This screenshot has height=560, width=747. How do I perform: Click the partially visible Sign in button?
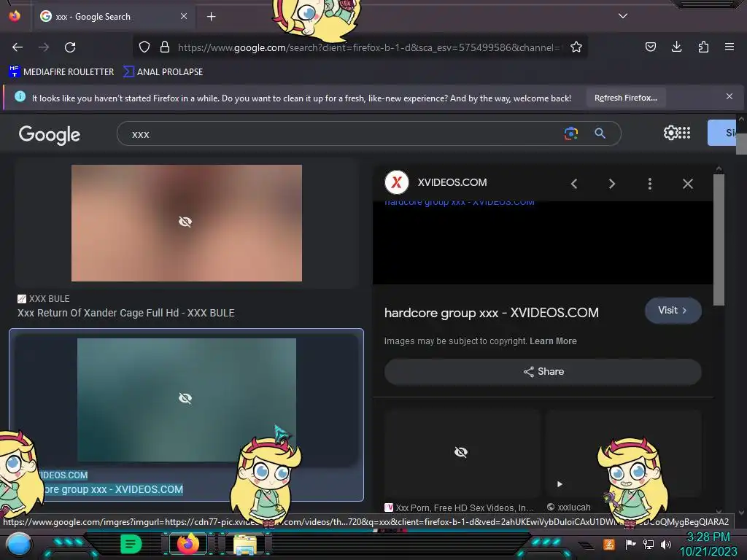coord(721,133)
